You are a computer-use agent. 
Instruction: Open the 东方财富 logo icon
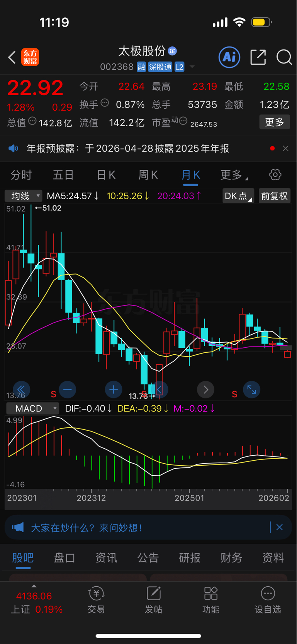pyautogui.click(x=30, y=57)
